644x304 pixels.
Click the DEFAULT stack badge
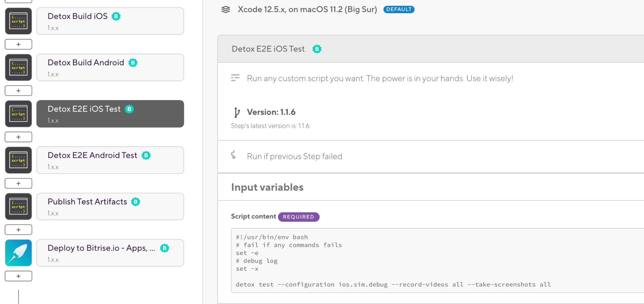coord(399,9)
